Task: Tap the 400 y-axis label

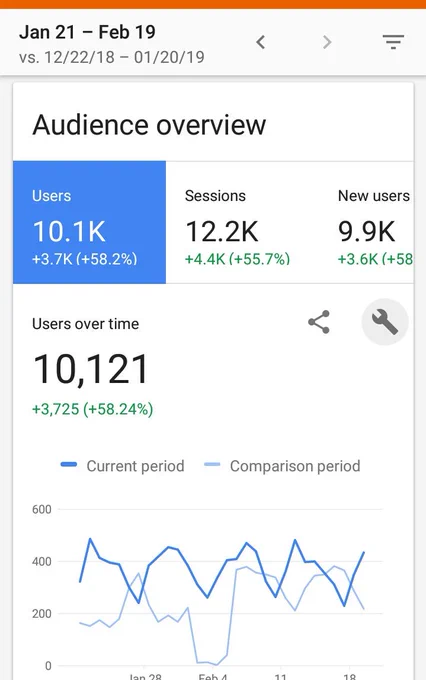Action: tap(42, 562)
